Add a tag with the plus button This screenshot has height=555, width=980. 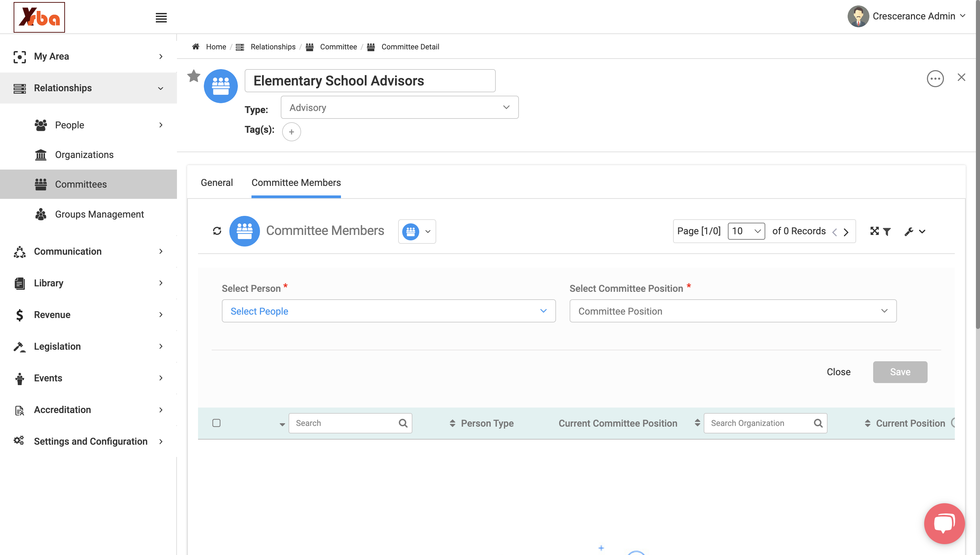[x=291, y=131]
